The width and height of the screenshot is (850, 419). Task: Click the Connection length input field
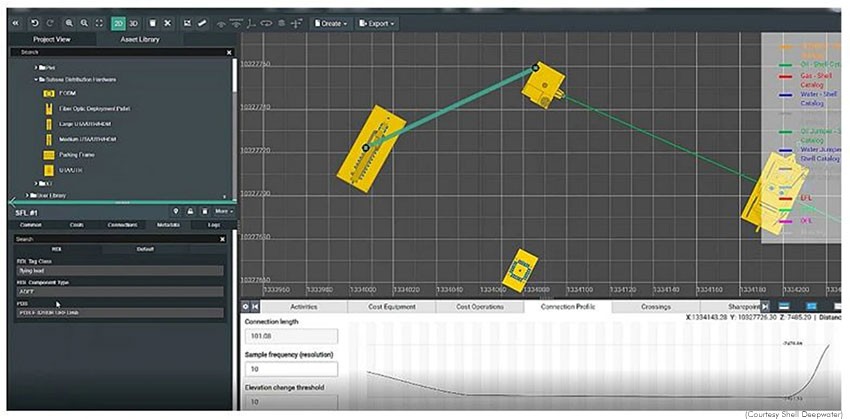[x=290, y=337]
